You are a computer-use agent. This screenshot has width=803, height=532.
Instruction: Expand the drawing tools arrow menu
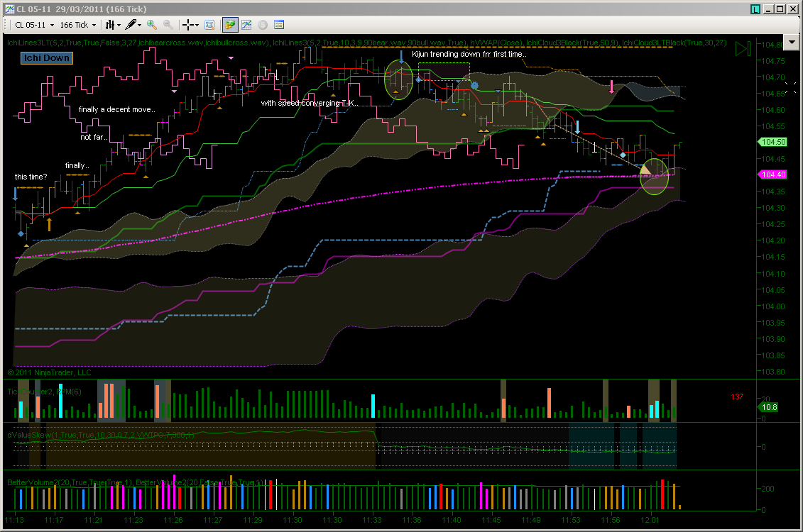pyautogui.click(x=139, y=25)
